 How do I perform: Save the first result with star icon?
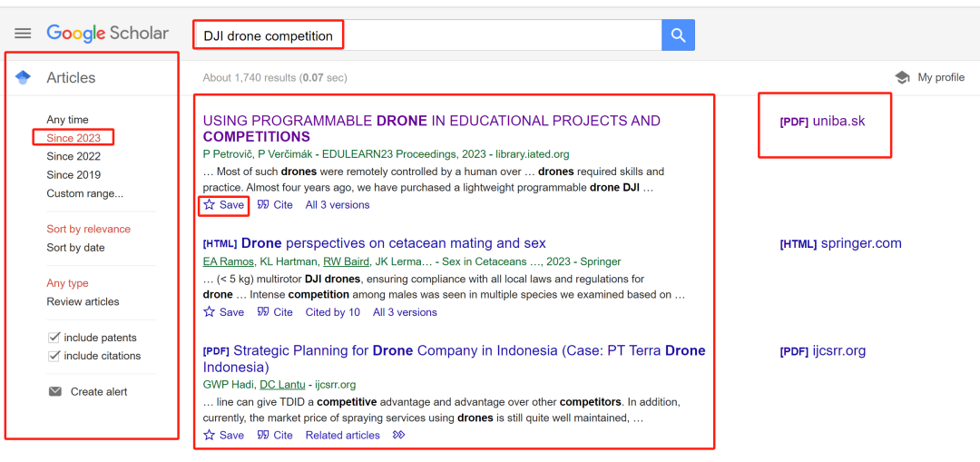210,205
